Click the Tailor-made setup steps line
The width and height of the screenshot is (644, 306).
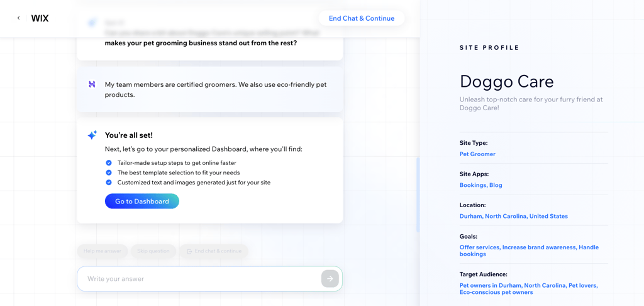click(177, 163)
